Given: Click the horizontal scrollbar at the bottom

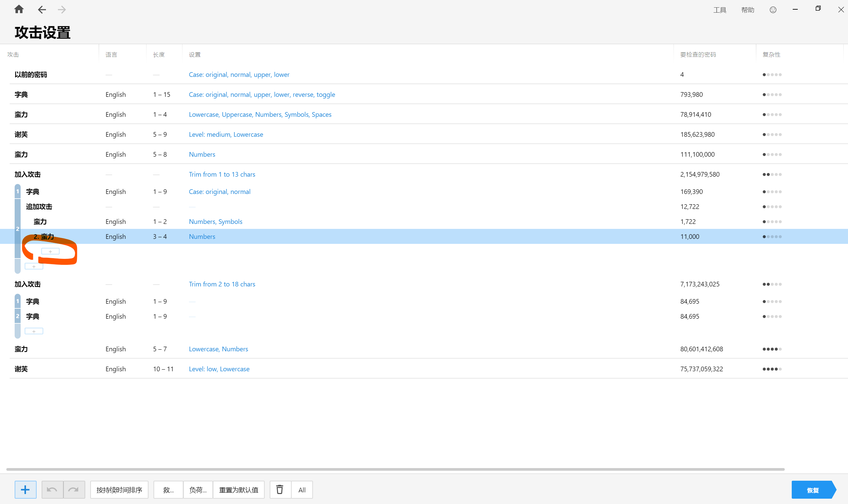Looking at the screenshot, I should (x=395, y=469).
